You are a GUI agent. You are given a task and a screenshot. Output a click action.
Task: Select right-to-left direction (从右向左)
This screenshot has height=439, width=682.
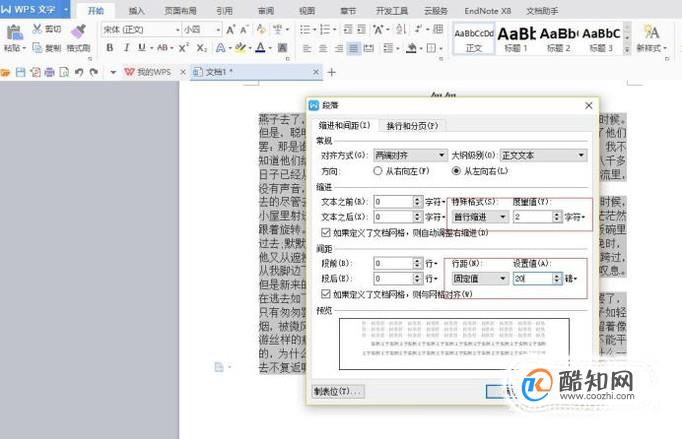click(378, 171)
